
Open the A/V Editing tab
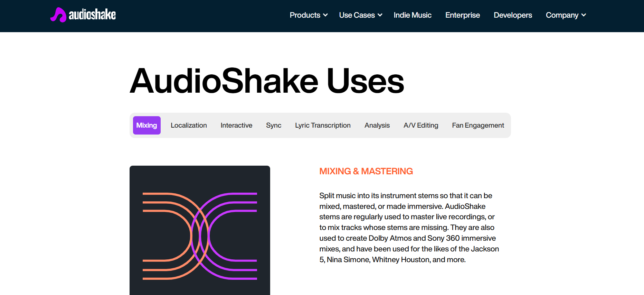pyautogui.click(x=421, y=125)
